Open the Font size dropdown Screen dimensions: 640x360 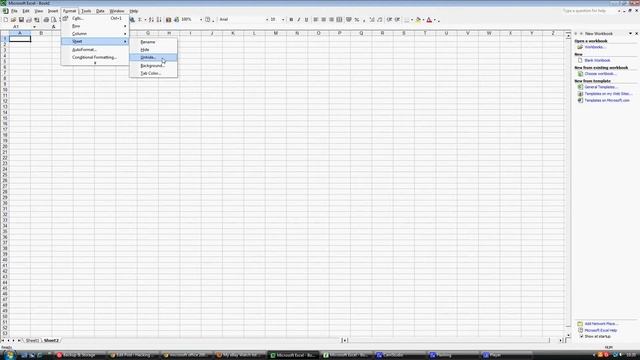click(283, 20)
